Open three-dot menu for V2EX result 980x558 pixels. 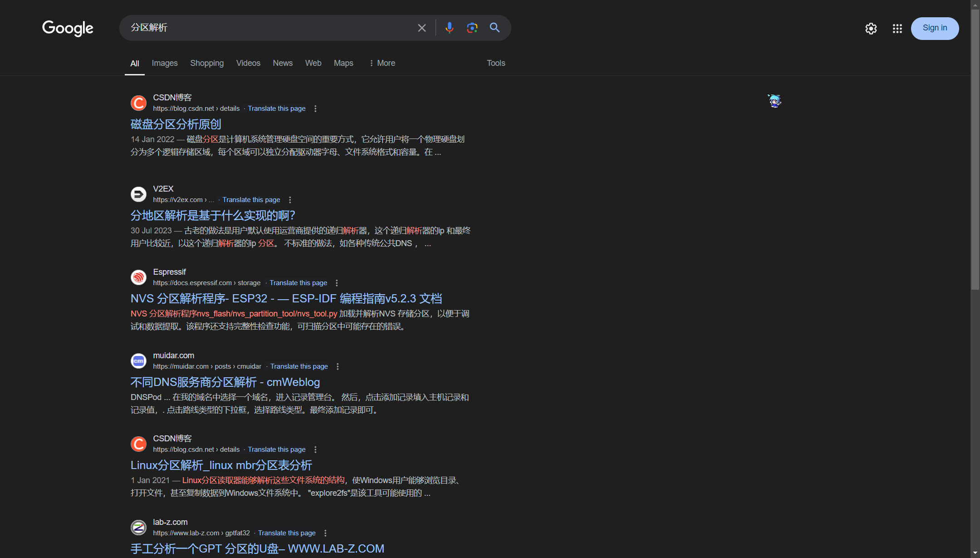coord(290,200)
